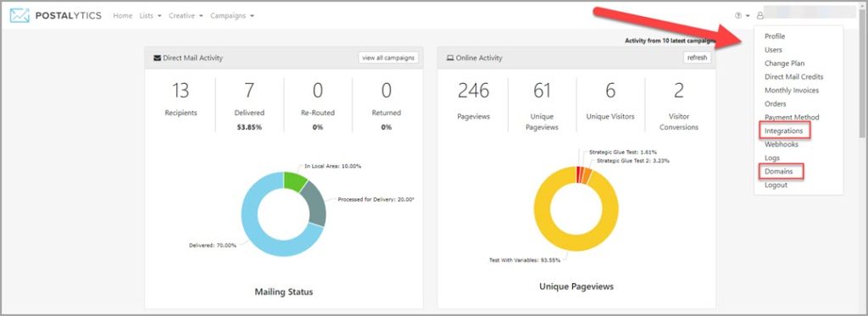Viewport: 868px width, 316px height.
Task: Choose Direct Mail Credits menu entry
Action: 793,77
